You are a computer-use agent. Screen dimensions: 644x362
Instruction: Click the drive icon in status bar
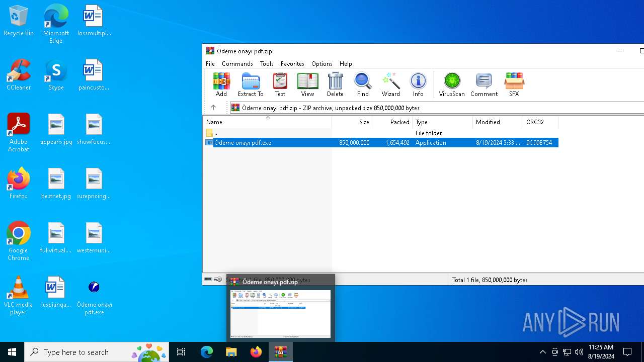pyautogui.click(x=208, y=279)
